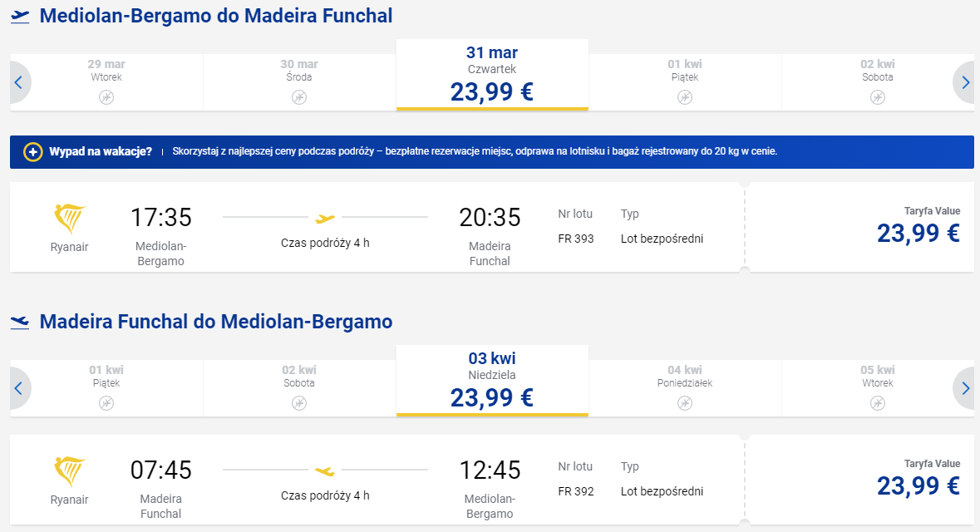Click the plus icon beside Wypad na wakacje
The image size is (980, 532).
[32, 152]
